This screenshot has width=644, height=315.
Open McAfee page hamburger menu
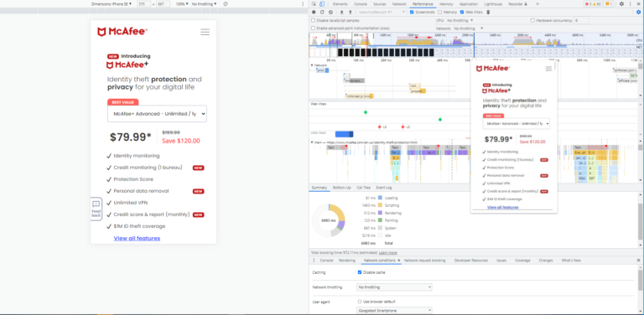tap(205, 32)
